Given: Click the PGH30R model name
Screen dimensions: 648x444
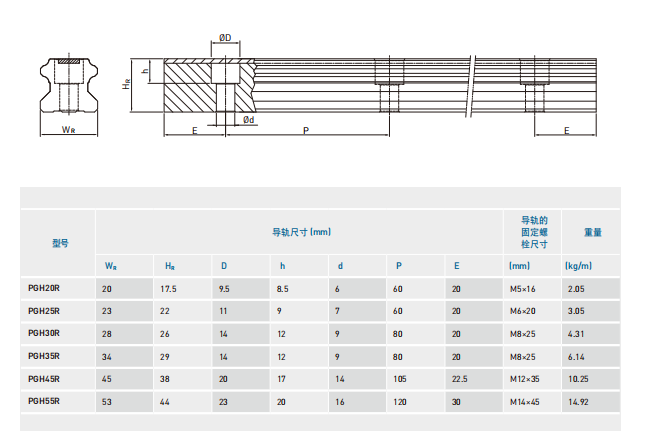Looking at the screenshot, I should (44, 333).
